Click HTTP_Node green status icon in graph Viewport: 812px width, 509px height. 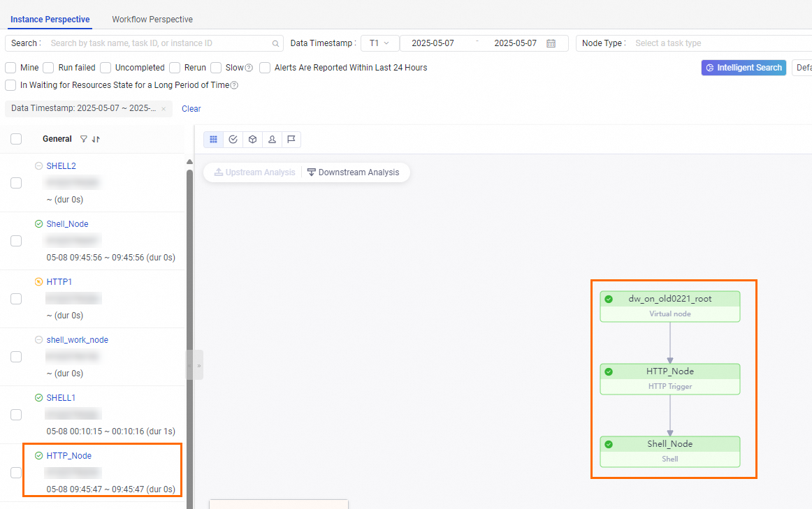click(609, 372)
